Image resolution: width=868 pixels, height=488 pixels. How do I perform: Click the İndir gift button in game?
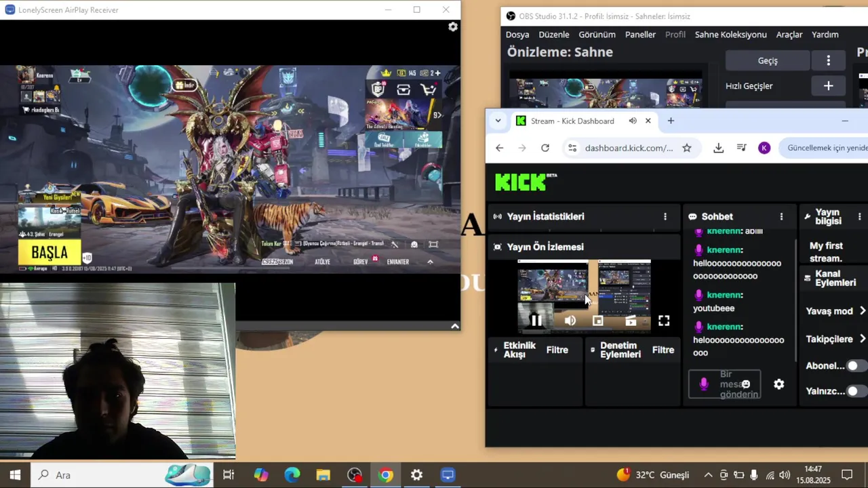[x=184, y=85]
